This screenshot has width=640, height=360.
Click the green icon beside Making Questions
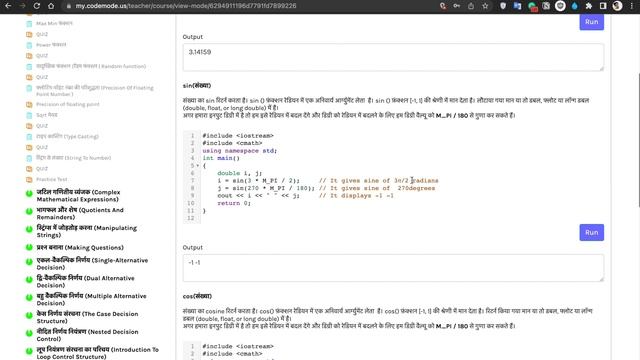click(29, 247)
